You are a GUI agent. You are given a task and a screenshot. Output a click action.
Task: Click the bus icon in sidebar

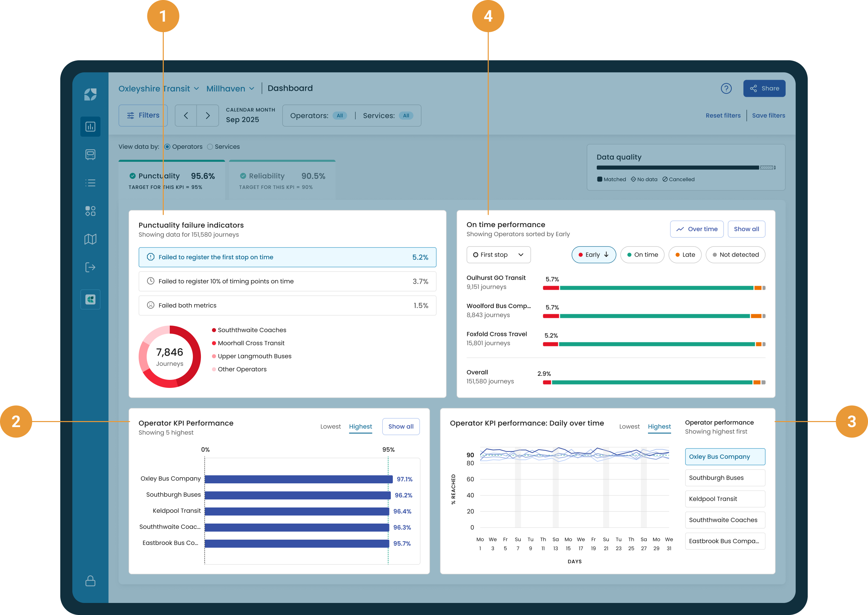tap(90, 154)
